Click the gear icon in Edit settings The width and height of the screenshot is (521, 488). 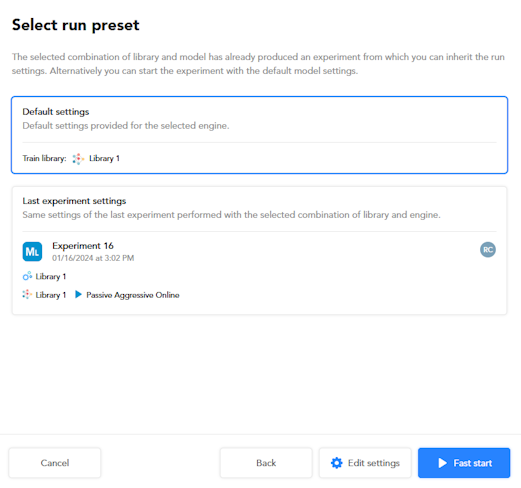pyautogui.click(x=336, y=463)
